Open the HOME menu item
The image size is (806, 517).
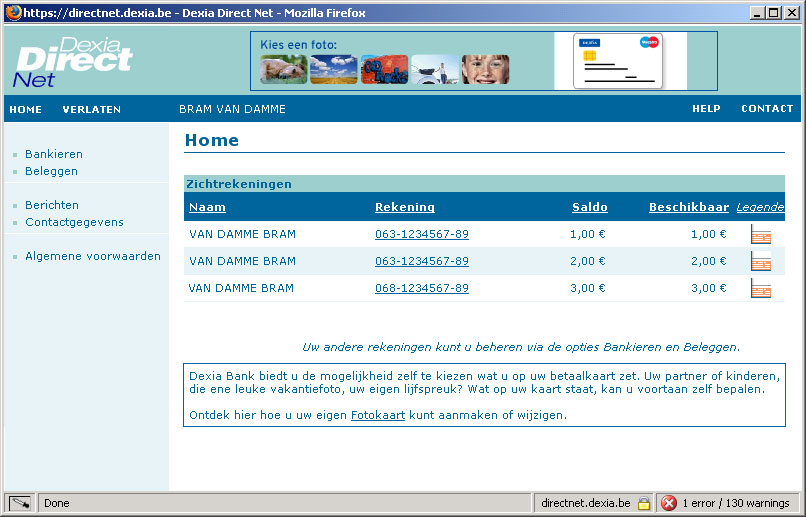[25, 109]
